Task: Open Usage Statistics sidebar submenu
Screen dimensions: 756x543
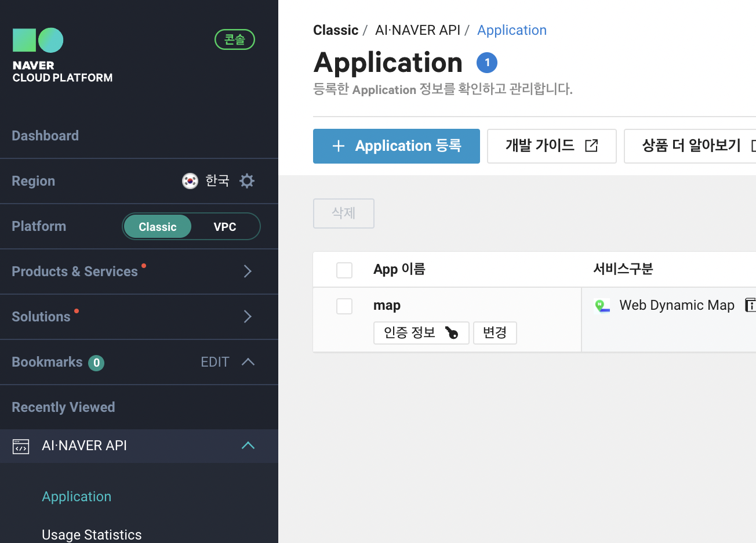Action: [92, 535]
